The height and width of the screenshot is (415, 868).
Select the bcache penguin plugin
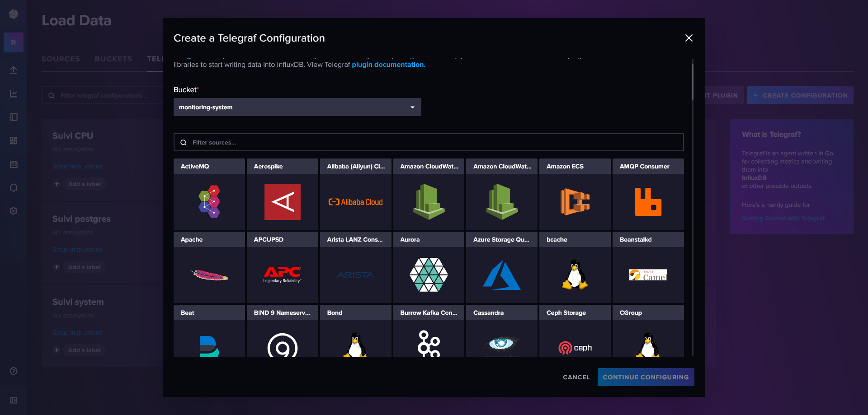(575, 275)
